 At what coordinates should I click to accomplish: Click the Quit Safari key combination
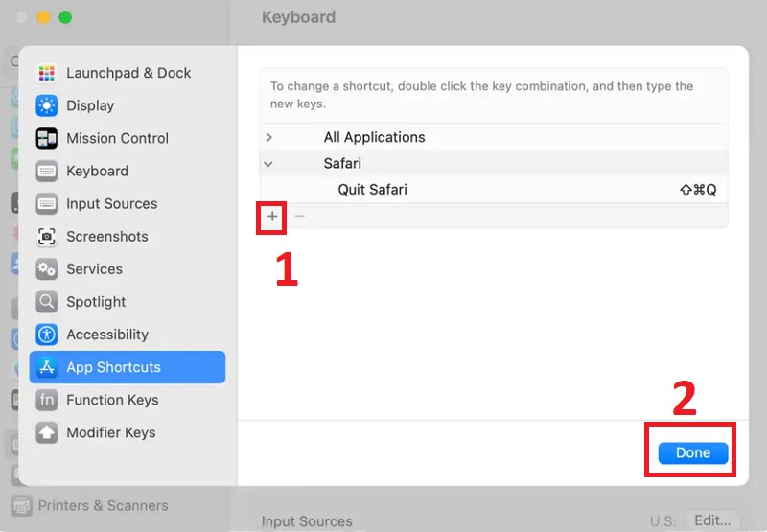point(697,190)
